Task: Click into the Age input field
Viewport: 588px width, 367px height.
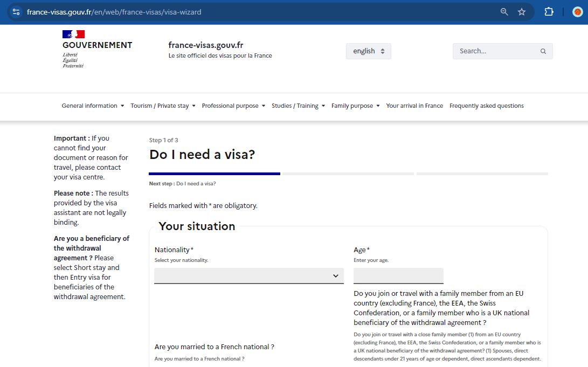Action: (x=398, y=276)
